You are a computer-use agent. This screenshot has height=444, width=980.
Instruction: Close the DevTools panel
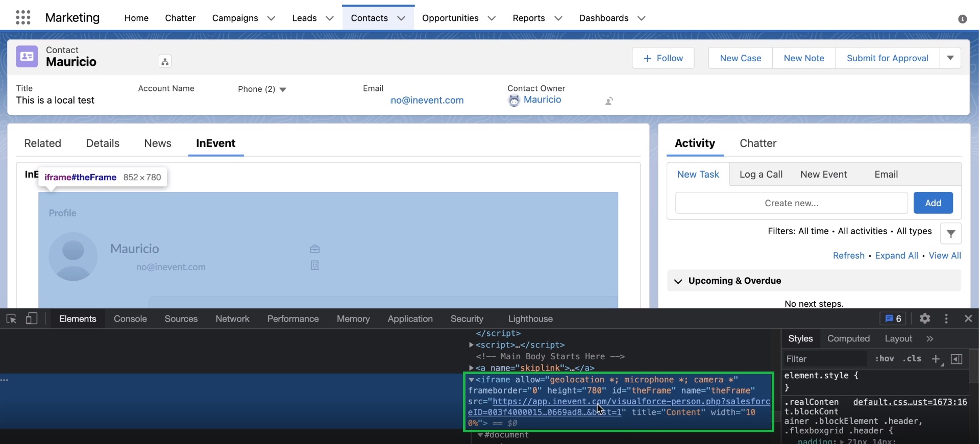pyautogui.click(x=968, y=318)
